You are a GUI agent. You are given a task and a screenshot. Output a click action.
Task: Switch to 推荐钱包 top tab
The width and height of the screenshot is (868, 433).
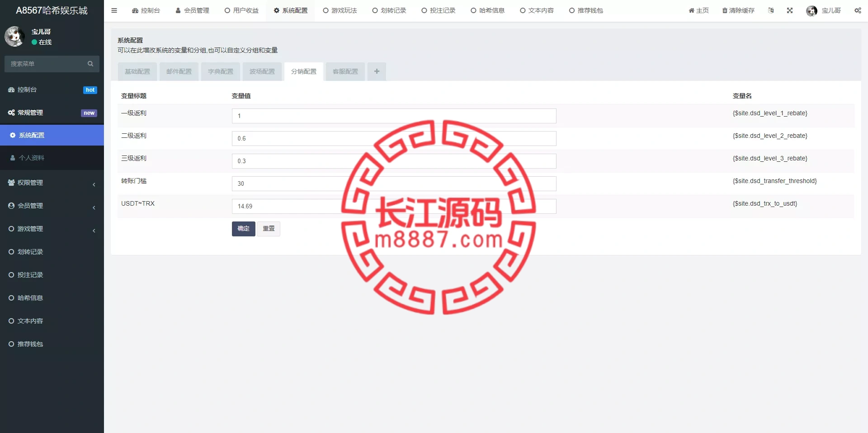(586, 10)
